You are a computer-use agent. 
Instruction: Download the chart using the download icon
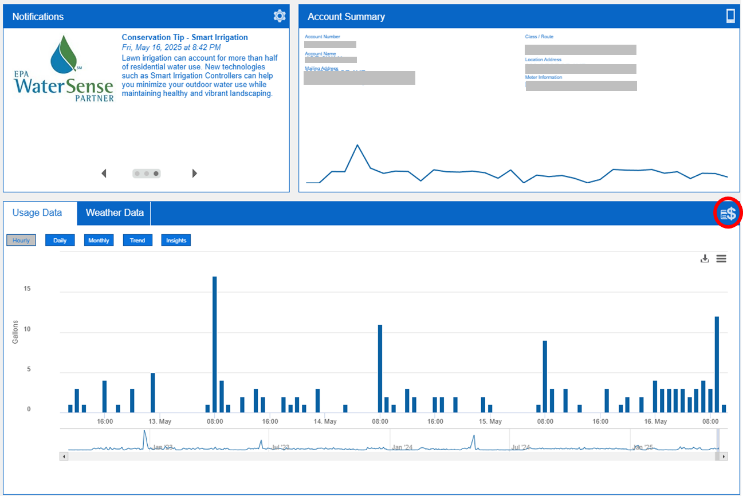(x=704, y=259)
